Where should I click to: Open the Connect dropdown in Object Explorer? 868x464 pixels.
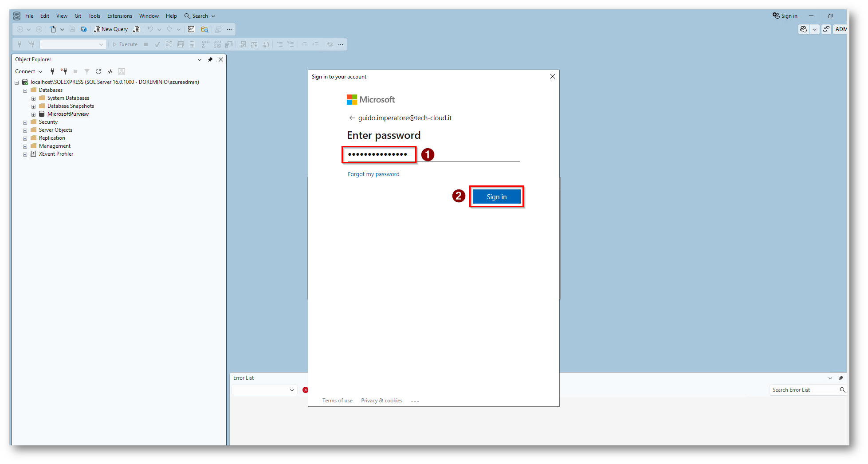pos(28,71)
